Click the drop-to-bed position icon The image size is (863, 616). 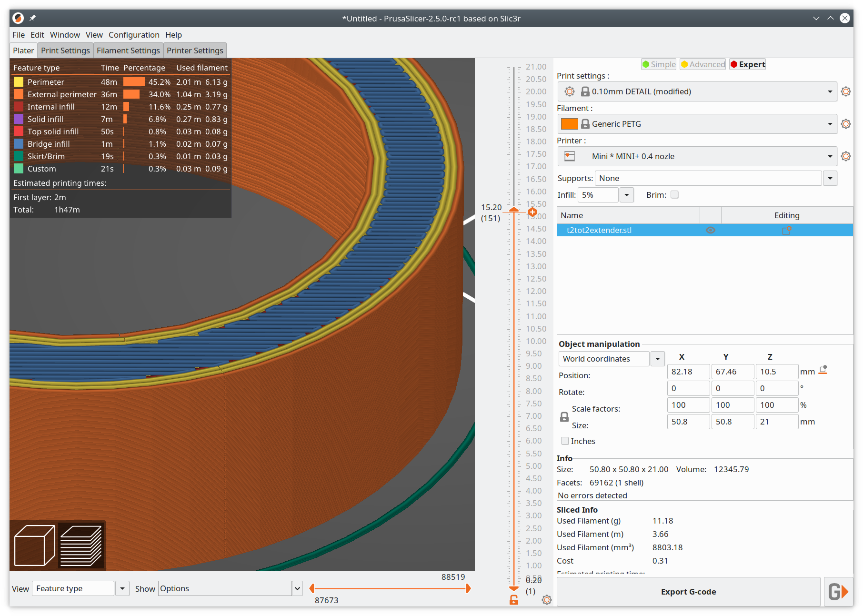point(823,370)
